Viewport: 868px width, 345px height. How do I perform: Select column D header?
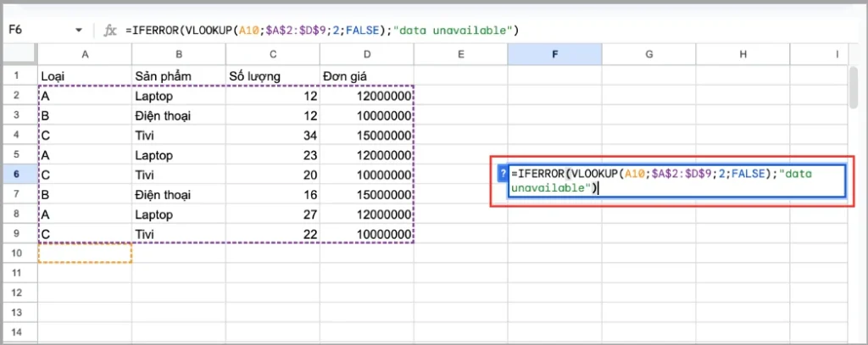coord(367,53)
